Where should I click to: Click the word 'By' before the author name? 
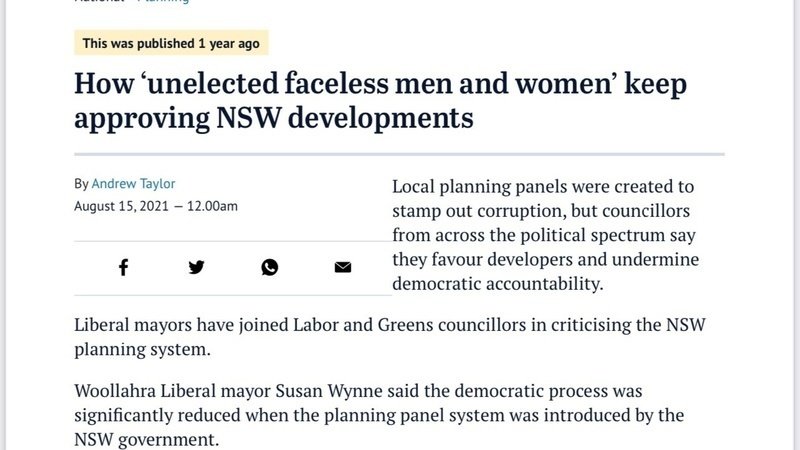[x=81, y=184]
